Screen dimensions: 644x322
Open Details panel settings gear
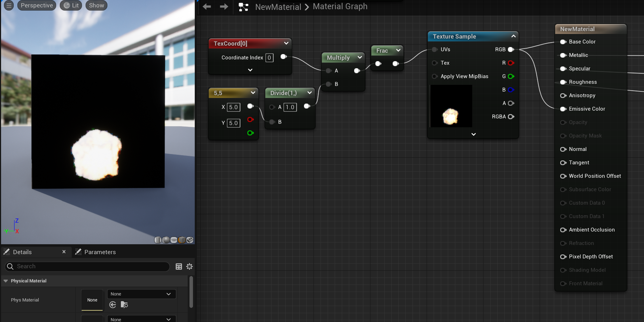click(x=189, y=267)
